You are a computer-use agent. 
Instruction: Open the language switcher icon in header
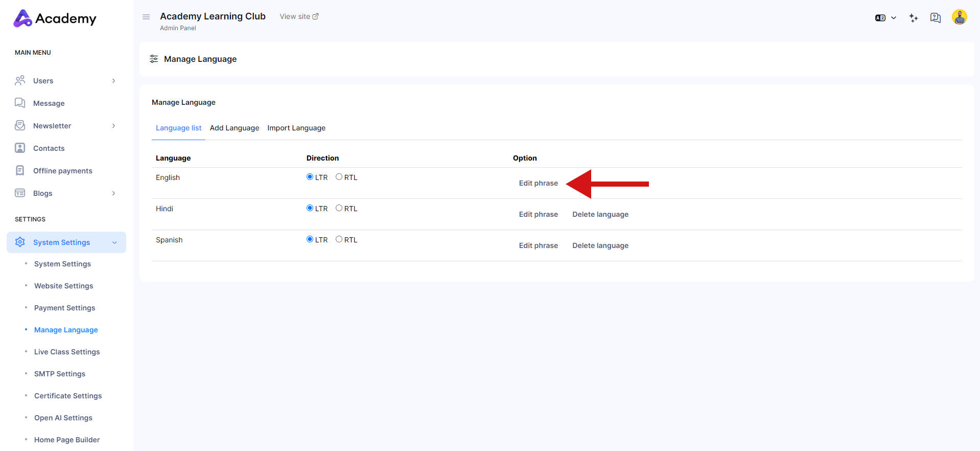(x=885, y=18)
